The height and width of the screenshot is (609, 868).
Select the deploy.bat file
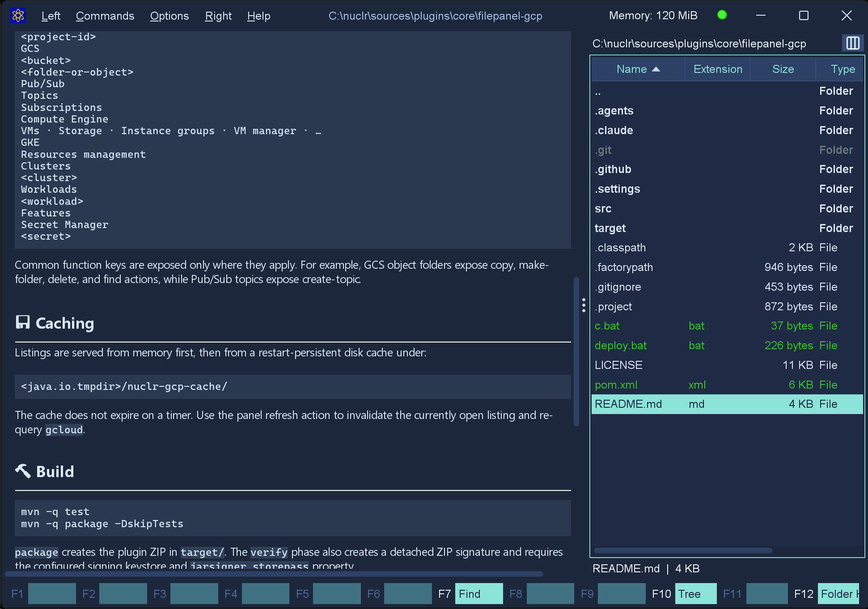click(727, 346)
